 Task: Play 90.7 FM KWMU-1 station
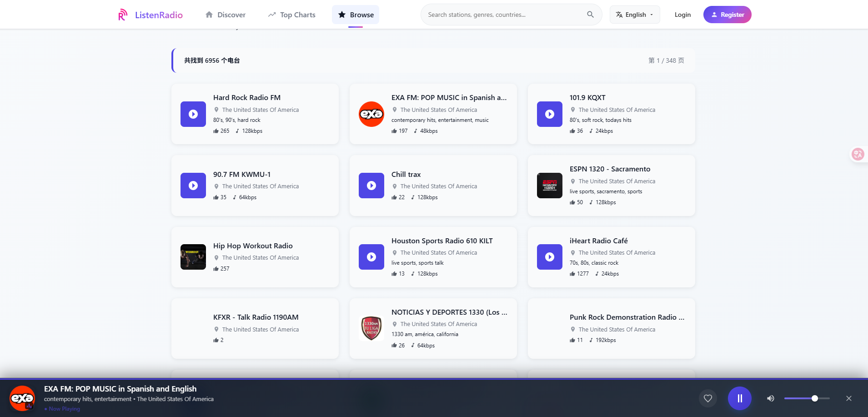193,186
